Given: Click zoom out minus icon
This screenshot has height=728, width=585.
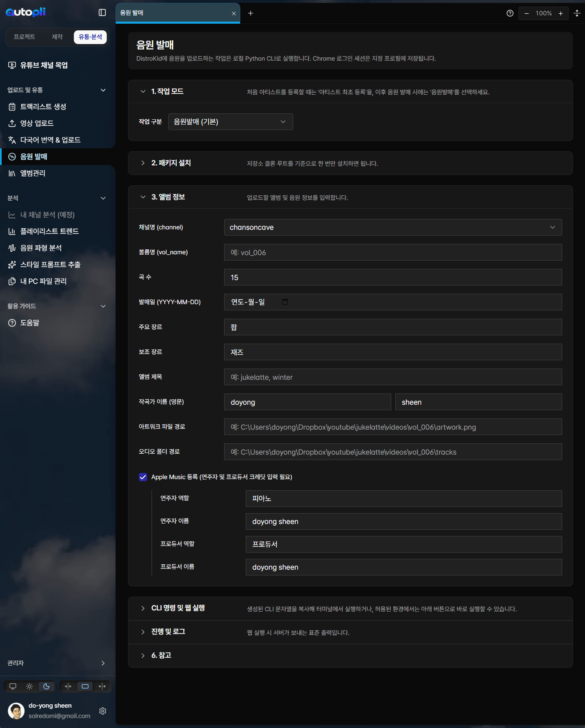Looking at the screenshot, I should pyautogui.click(x=526, y=13).
